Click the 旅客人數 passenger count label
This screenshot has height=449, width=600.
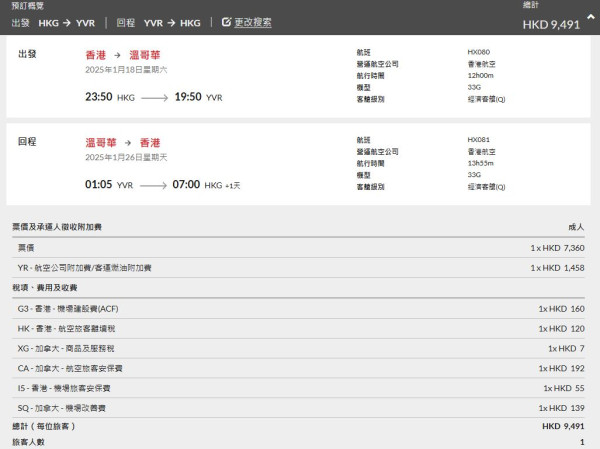pyautogui.click(x=28, y=442)
